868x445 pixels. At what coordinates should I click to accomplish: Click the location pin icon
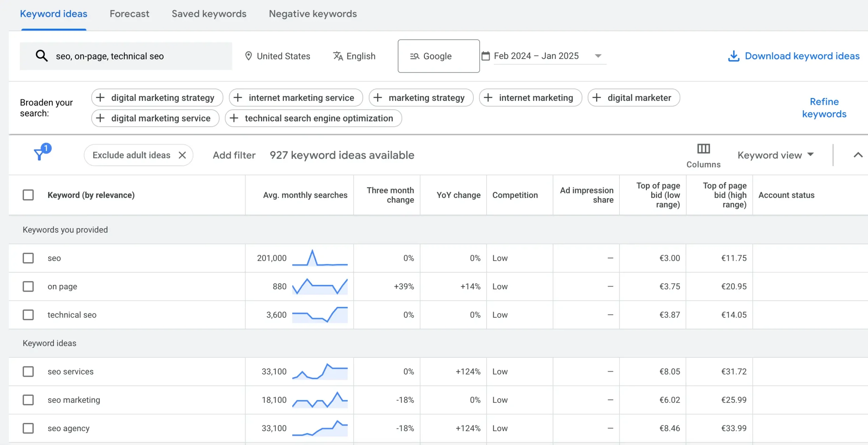(249, 56)
